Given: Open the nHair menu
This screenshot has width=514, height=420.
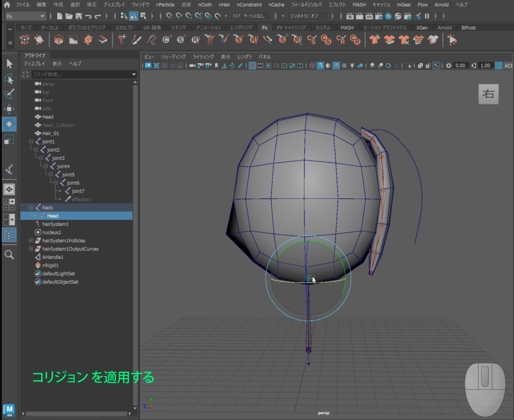Looking at the screenshot, I should pyautogui.click(x=224, y=5).
